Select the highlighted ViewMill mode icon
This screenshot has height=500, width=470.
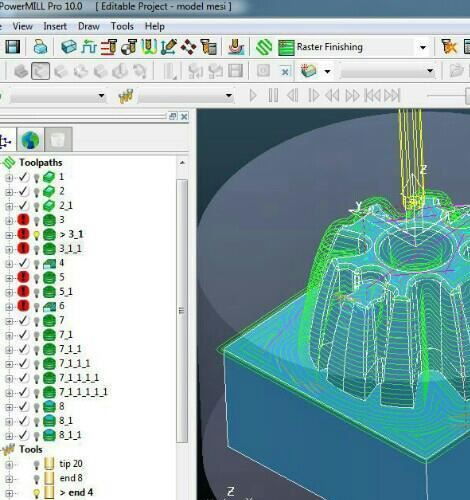tap(40, 71)
